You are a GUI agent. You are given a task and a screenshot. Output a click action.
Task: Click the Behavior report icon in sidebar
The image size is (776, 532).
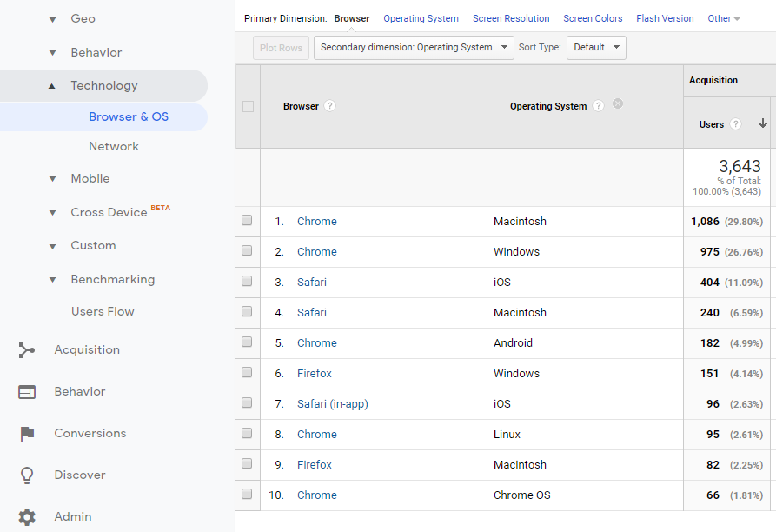(x=27, y=392)
